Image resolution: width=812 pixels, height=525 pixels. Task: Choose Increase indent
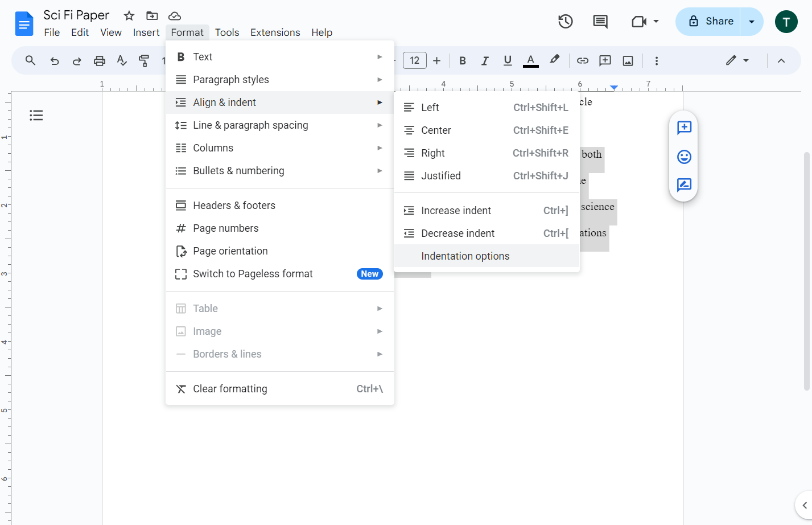(487, 211)
